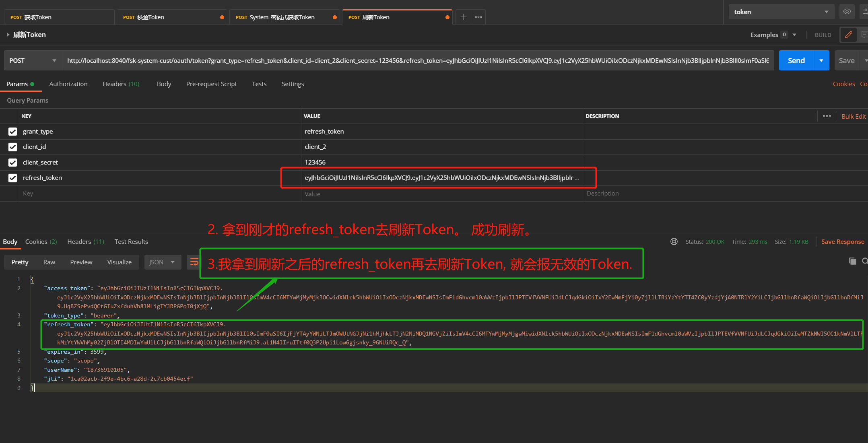Image resolution: width=868 pixels, height=443 pixels.
Task: Switch response view to Visualize
Action: (x=119, y=262)
